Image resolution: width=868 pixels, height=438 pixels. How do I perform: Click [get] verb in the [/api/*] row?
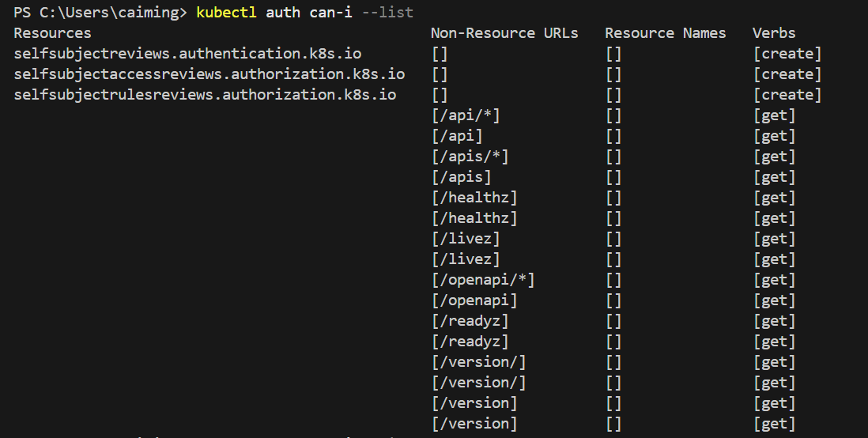coord(775,115)
